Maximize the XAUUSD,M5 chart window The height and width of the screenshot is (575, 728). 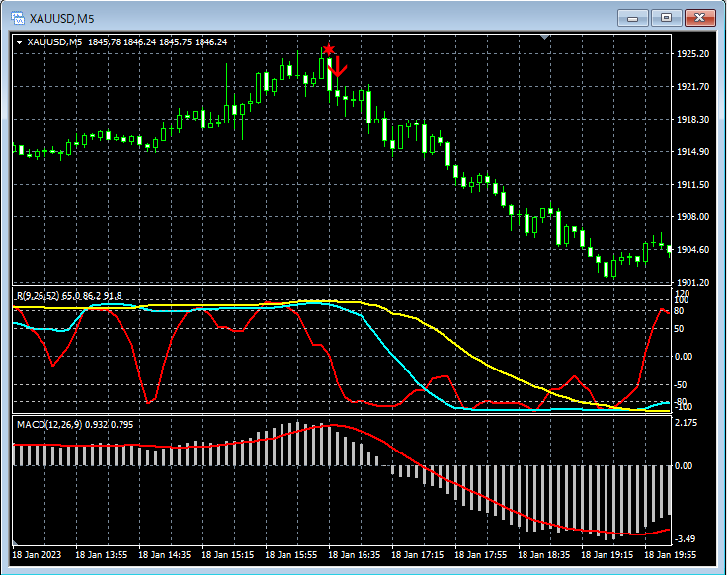pyautogui.click(x=666, y=18)
